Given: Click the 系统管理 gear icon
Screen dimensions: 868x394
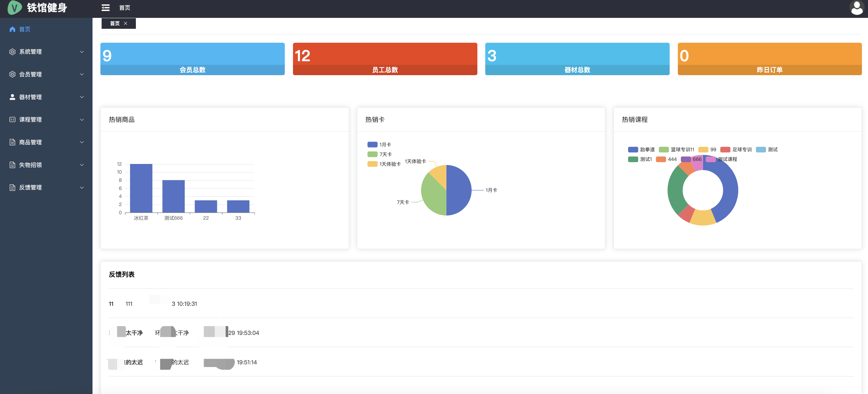Looking at the screenshot, I should pyautogui.click(x=12, y=52).
